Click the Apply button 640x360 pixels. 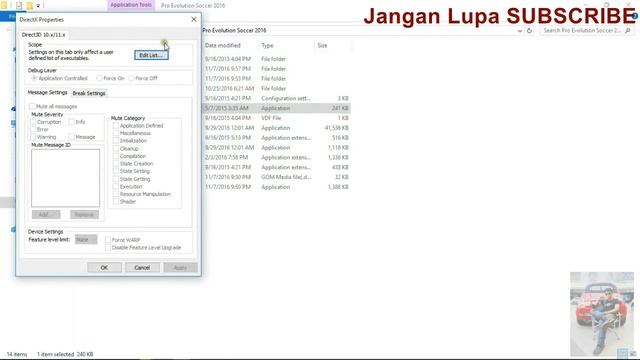coord(180,267)
